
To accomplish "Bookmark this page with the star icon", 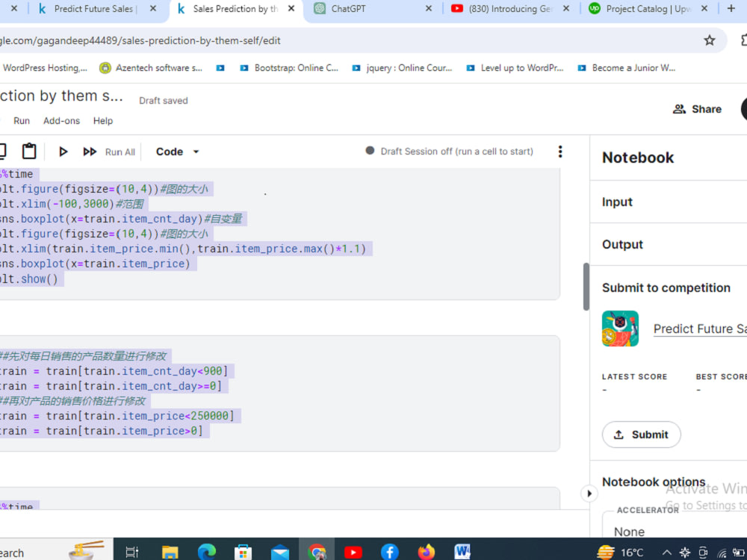I will coord(710,40).
